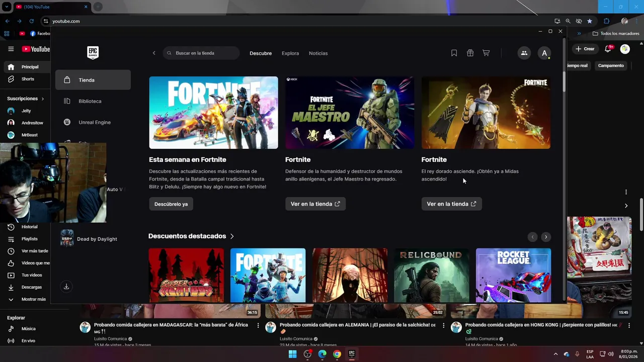
Task: Show next discounted games carousel arrow
Action: [x=546, y=237]
